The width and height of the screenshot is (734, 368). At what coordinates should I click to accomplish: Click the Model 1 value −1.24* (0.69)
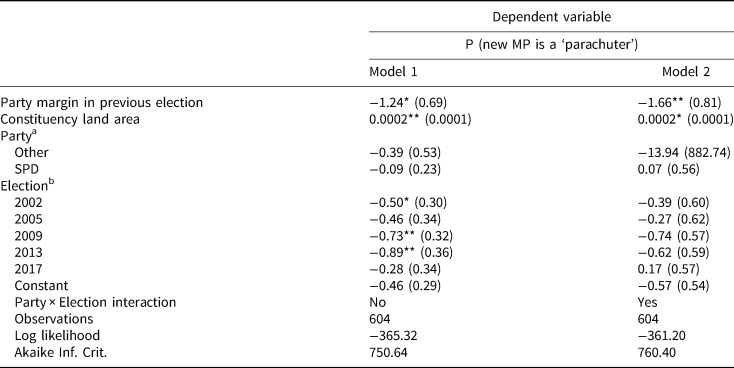408,103
